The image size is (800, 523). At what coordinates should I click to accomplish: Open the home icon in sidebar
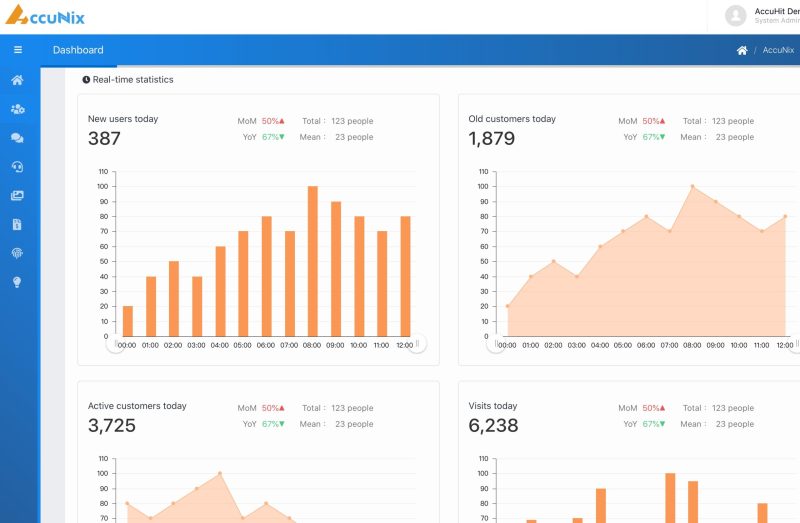coord(17,80)
